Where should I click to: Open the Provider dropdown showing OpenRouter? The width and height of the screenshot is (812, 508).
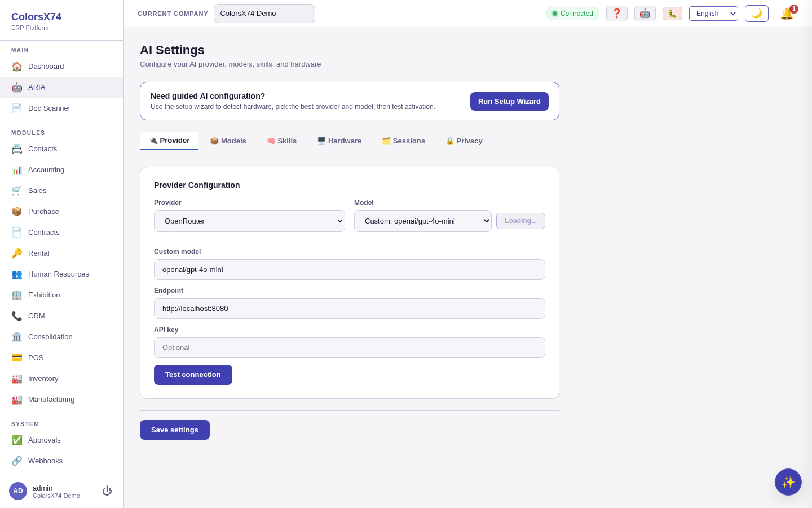point(249,221)
